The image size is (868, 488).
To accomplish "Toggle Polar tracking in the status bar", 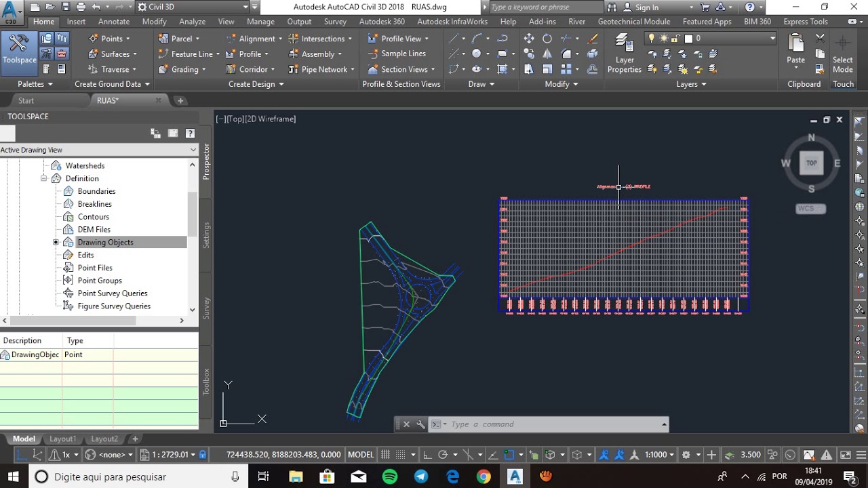I will [x=443, y=455].
